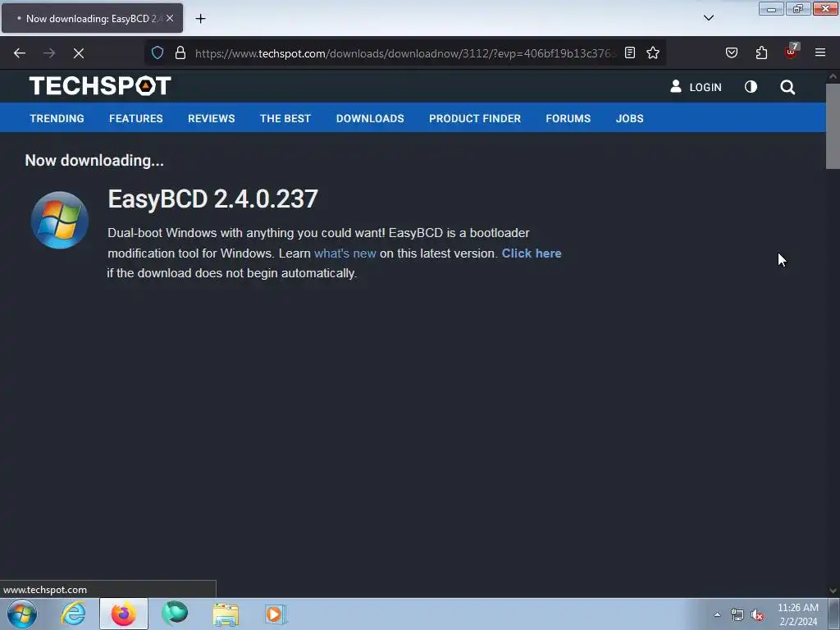
Task: Open the TRENDING menu item
Action: [57, 118]
